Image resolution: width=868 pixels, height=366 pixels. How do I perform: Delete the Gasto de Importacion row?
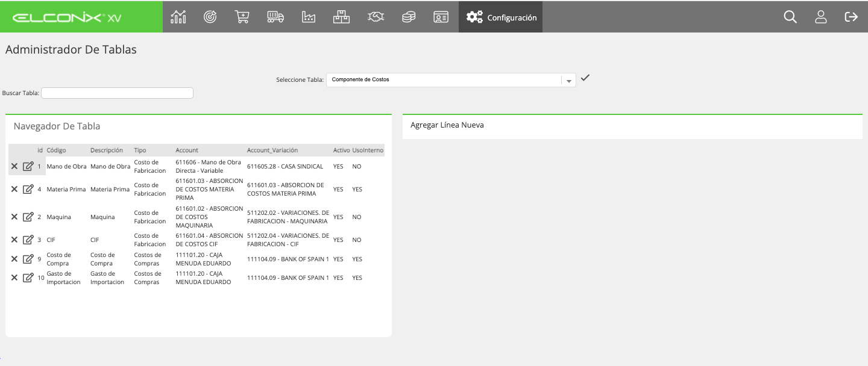click(x=14, y=278)
